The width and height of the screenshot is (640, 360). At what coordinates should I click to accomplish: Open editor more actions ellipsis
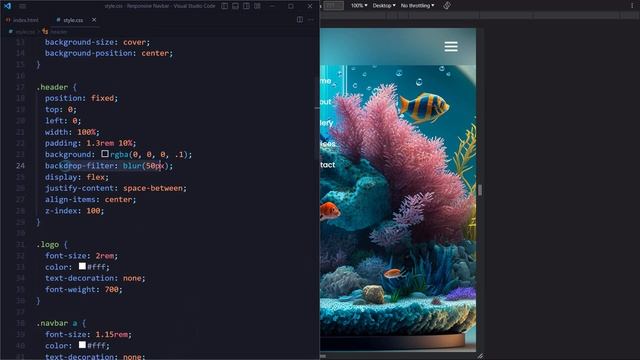coord(311,20)
